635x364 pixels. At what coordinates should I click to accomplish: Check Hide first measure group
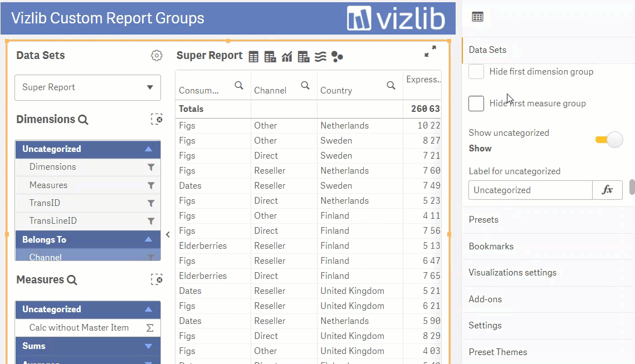476,104
